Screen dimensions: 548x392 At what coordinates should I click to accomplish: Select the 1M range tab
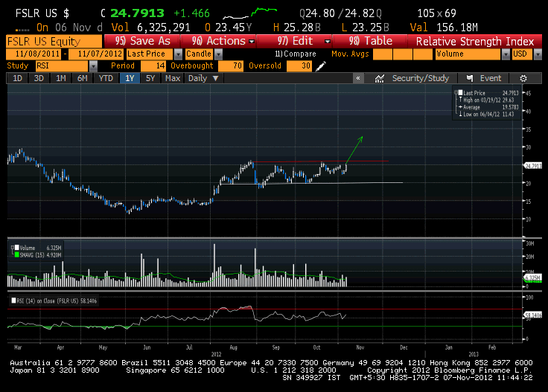click(61, 78)
